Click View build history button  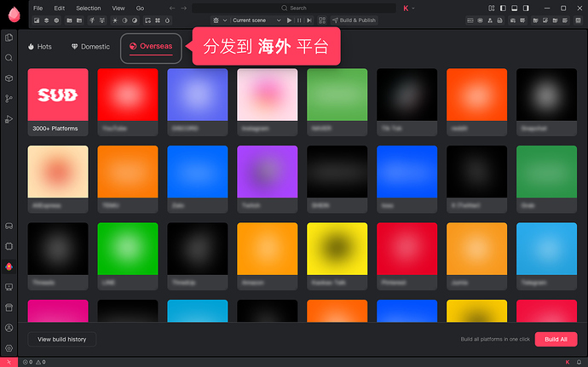point(62,339)
